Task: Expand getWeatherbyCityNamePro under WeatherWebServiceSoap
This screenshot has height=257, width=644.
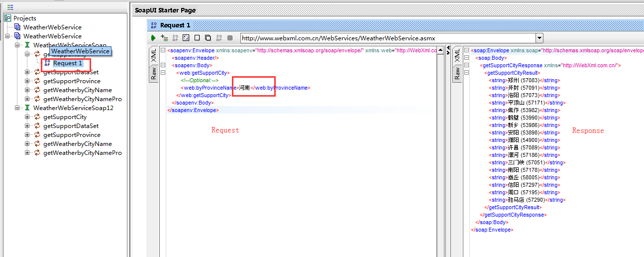Action: [x=27, y=99]
